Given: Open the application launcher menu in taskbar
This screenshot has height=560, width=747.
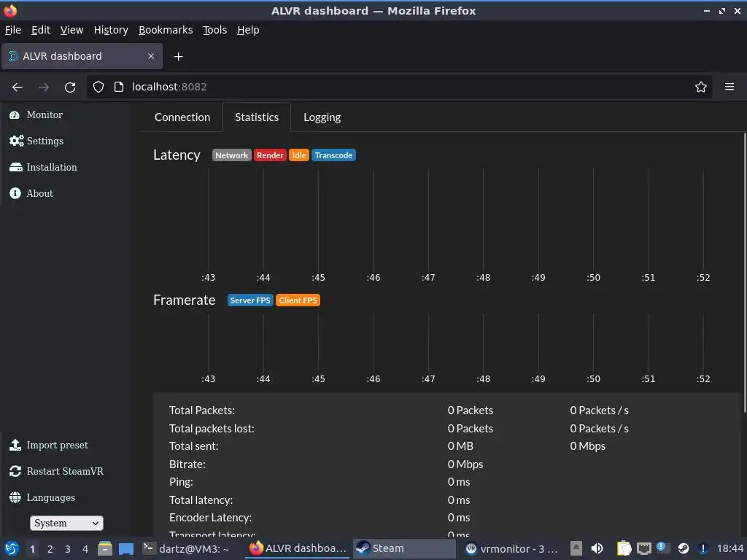Looking at the screenshot, I should coord(12,548).
